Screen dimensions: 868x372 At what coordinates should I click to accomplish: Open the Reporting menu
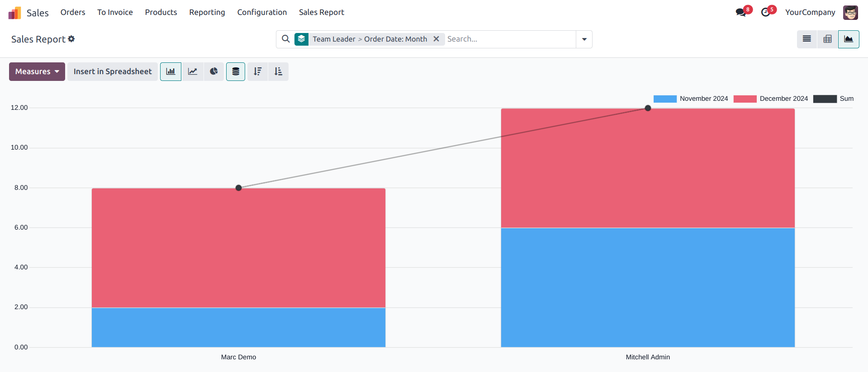207,12
